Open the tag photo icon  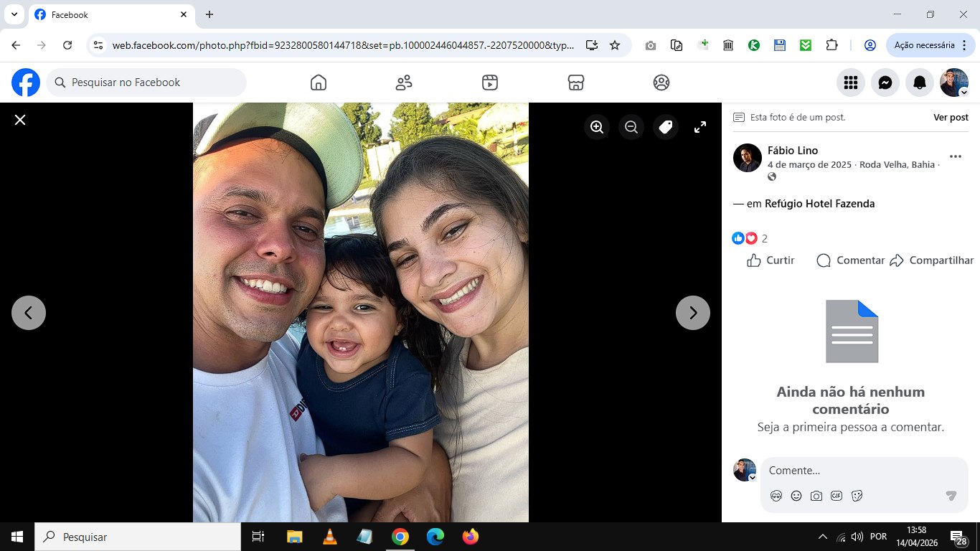tap(666, 127)
